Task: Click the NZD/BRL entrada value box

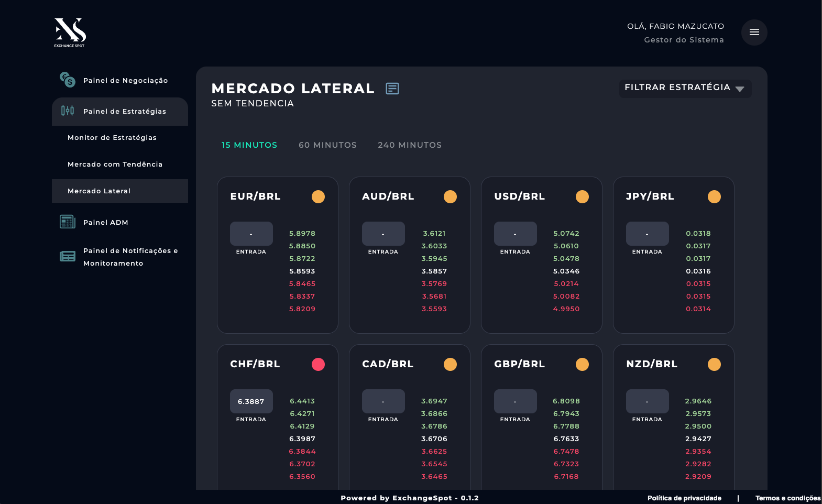Action: (x=648, y=401)
